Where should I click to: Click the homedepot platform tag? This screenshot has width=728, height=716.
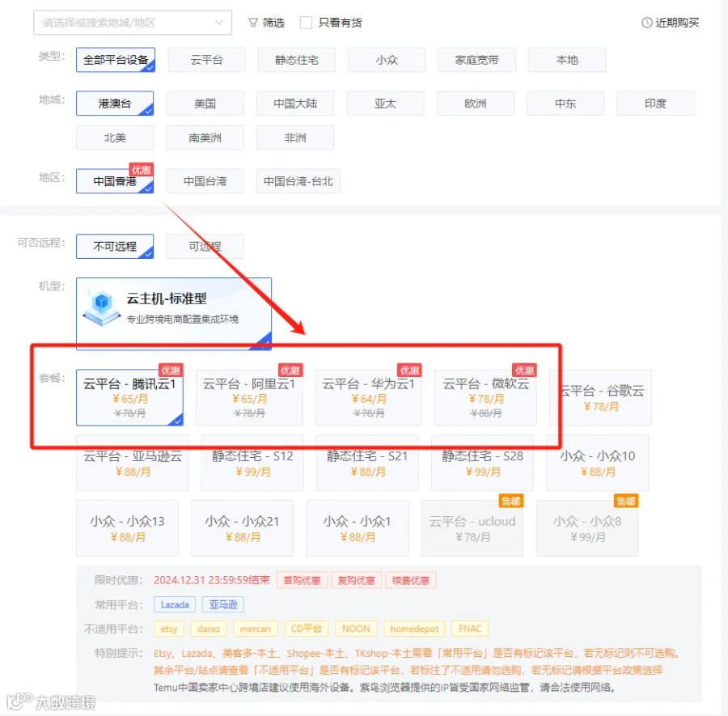414,629
